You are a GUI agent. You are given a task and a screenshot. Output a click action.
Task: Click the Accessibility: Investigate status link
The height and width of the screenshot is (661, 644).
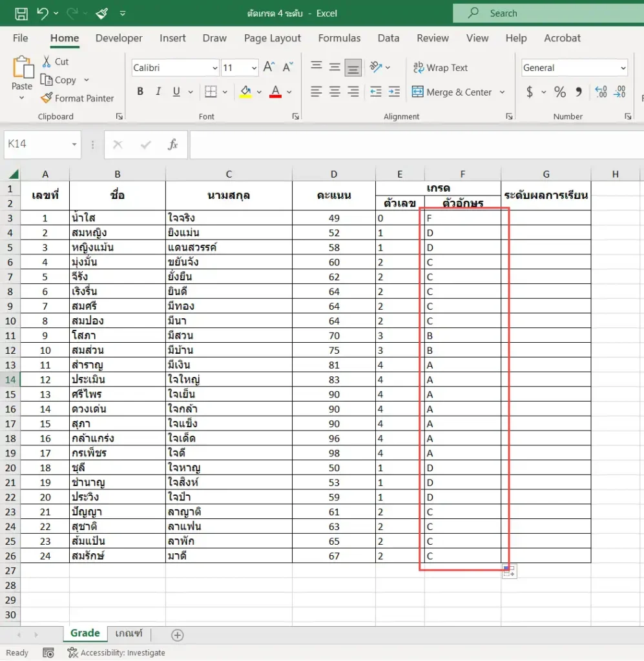(x=116, y=653)
